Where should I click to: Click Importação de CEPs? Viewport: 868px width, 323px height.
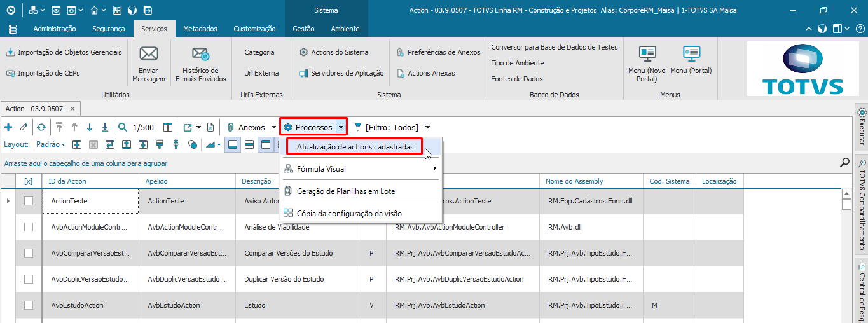pos(43,73)
